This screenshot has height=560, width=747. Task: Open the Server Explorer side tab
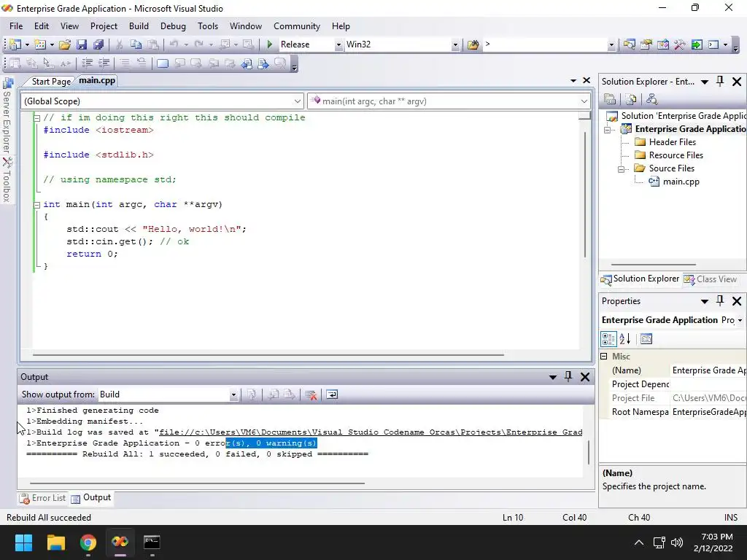click(7, 114)
